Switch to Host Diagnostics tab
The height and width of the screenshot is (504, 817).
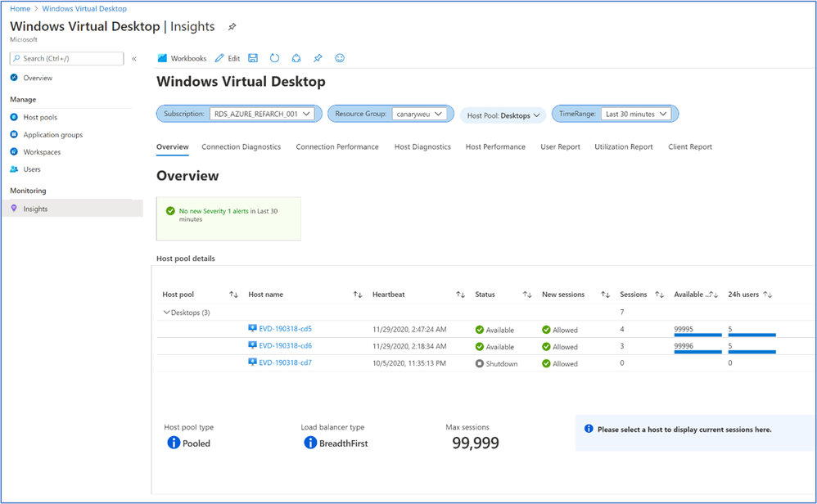pos(422,146)
